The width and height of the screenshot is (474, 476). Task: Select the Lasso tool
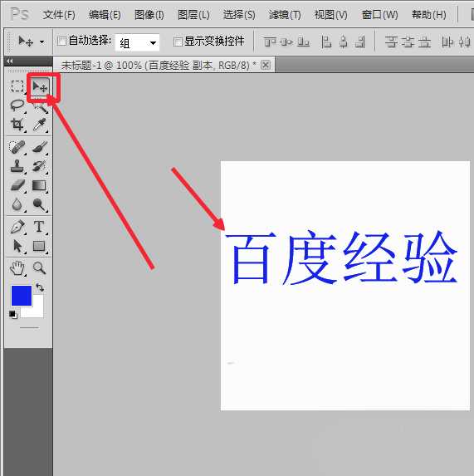17,106
